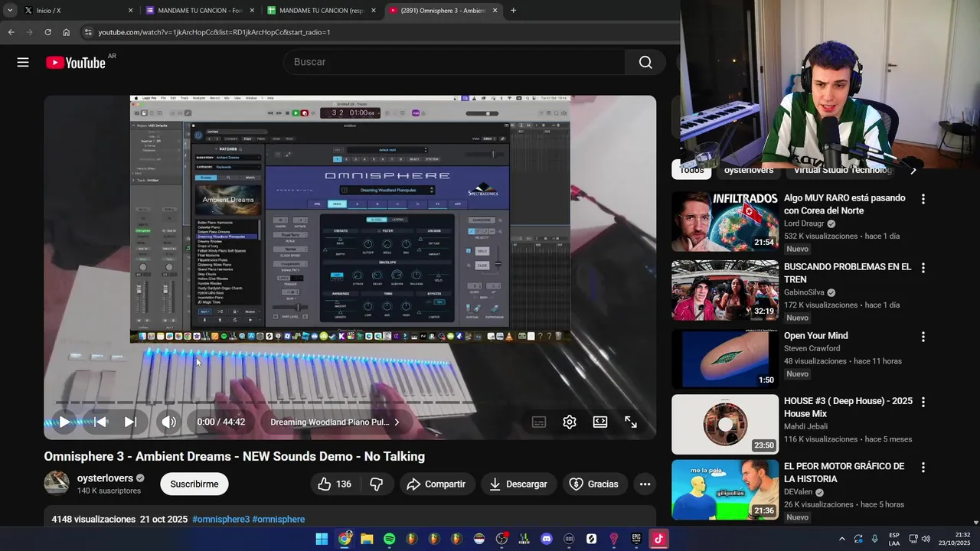Click in the Buscar search field

click(455, 62)
